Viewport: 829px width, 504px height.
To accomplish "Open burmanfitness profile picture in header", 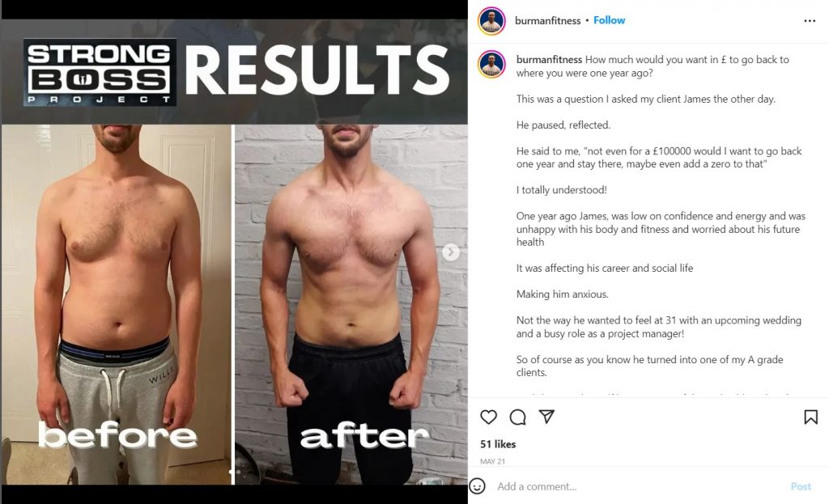I will click(491, 21).
